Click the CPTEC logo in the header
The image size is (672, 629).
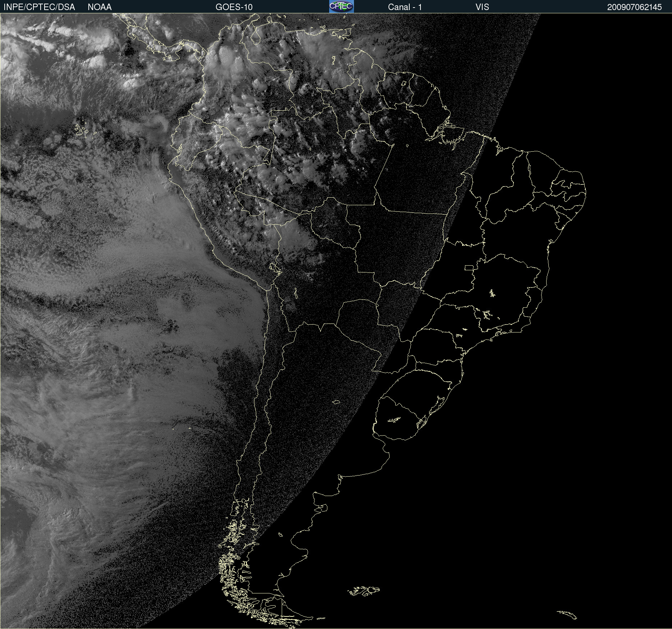pyautogui.click(x=341, y=6)
